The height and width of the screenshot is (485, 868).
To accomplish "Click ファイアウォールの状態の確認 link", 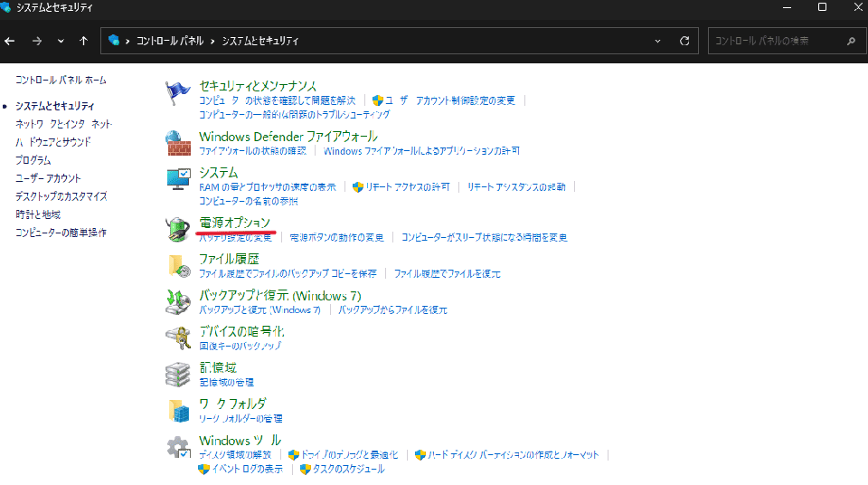I will pos(252,151).
